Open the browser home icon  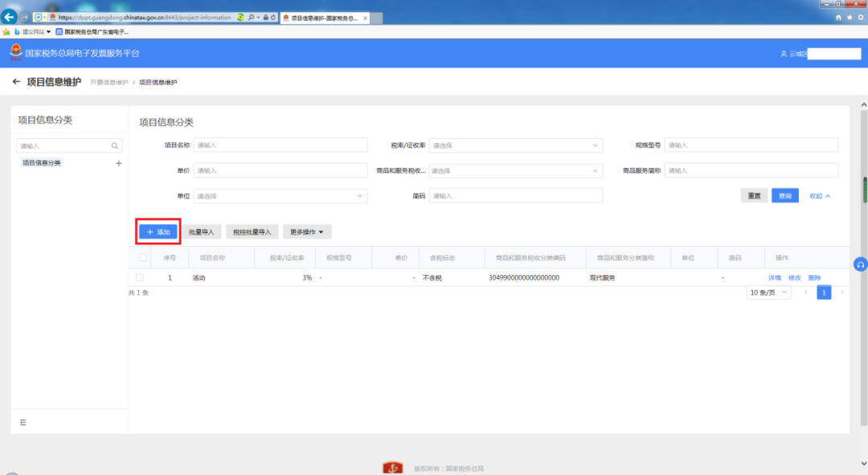[838, 18]
